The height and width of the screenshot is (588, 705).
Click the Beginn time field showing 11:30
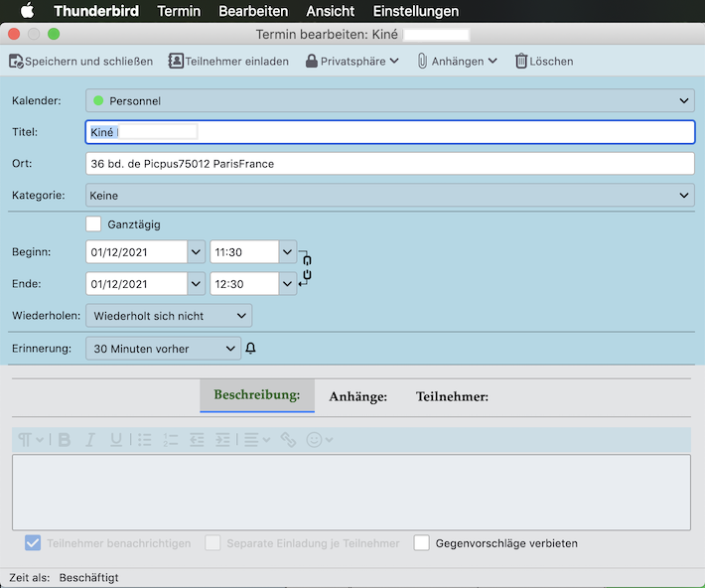coord(243,252)
